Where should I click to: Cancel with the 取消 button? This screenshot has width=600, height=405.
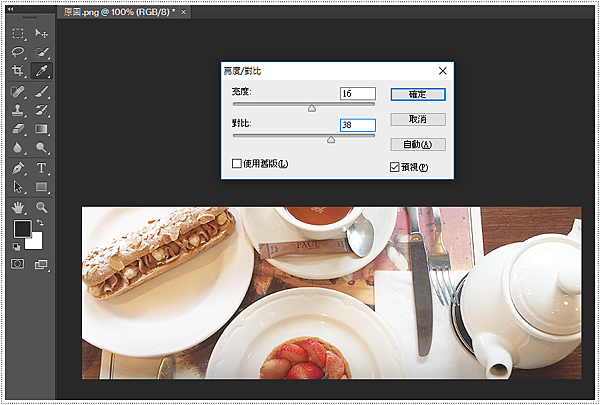(418, 119)
